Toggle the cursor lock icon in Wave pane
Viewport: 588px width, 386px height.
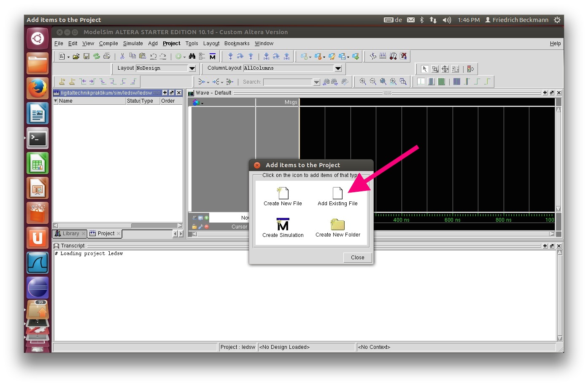(194, 227)
